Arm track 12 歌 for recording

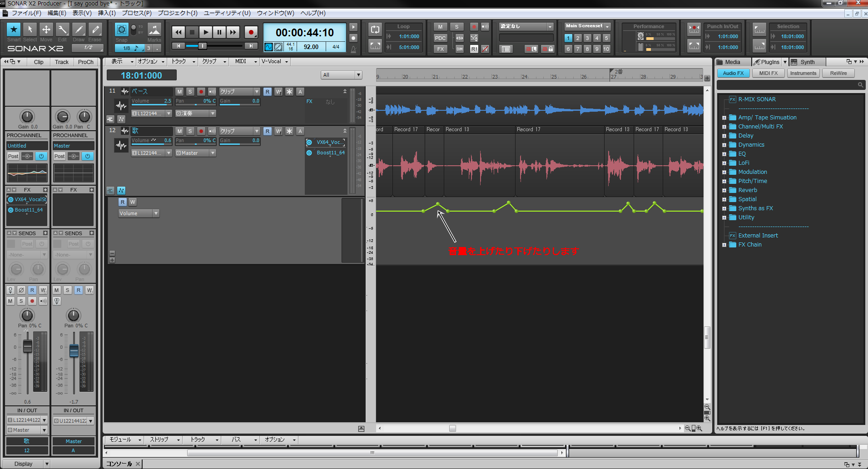pyautogui.click(x=201, y=131)
